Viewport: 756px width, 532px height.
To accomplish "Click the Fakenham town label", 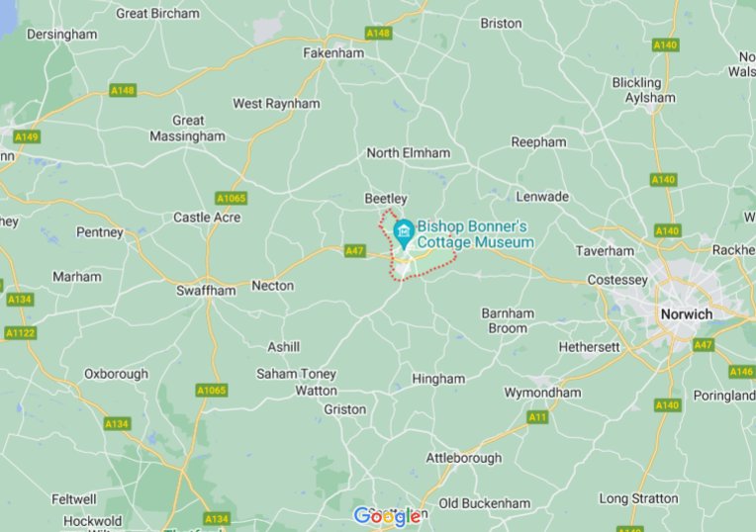I will (333, 53).
